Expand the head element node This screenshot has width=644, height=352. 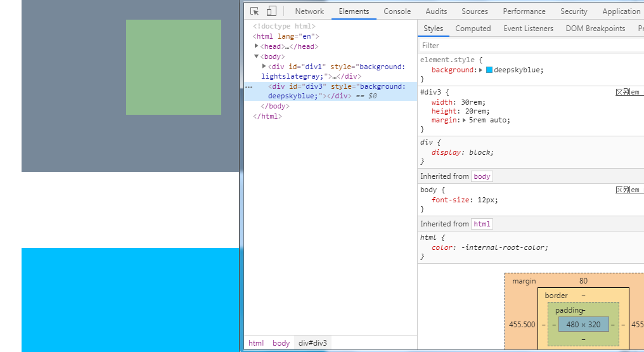pos(256,46)
